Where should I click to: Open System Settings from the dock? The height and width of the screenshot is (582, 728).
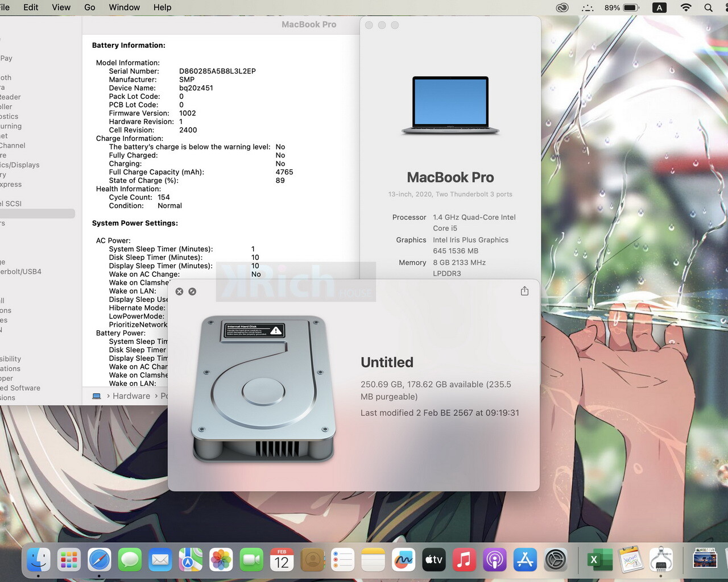coord(556,560)
